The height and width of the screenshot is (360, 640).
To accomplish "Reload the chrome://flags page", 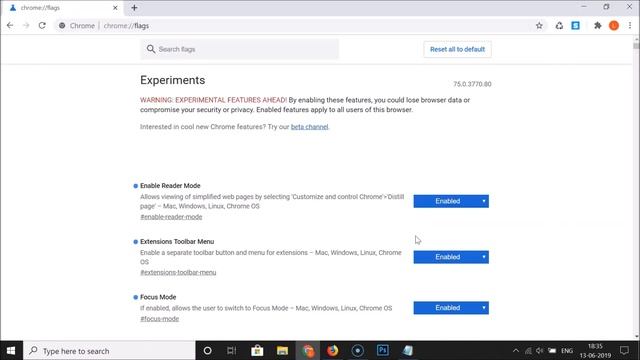I will [x=42, y=25].
